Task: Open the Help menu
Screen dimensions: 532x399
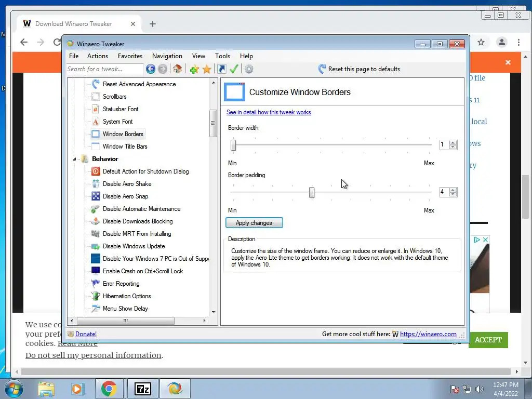Action: 246,56
